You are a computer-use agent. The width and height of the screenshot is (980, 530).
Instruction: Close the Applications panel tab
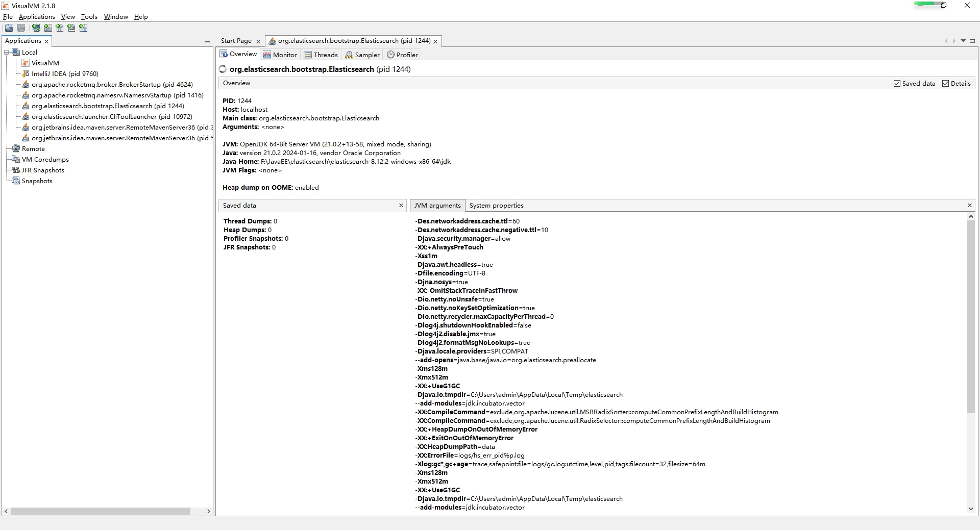pos(46,41)
